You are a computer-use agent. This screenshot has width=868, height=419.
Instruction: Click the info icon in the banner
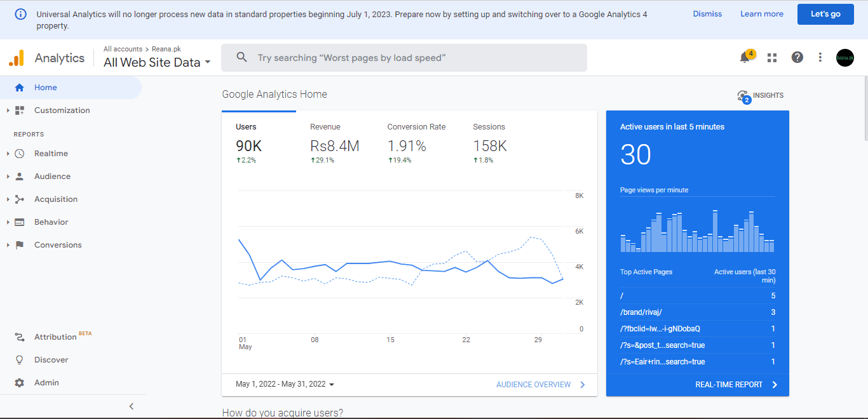21,14
